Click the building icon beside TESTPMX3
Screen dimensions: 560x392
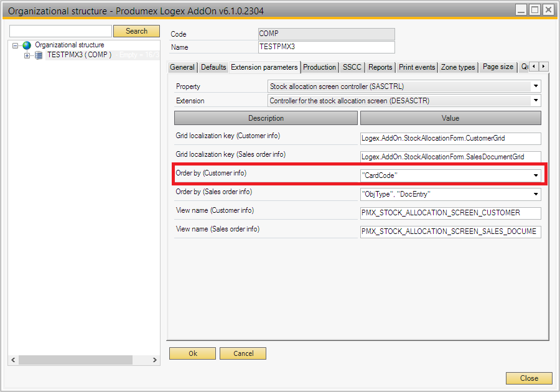(39, 55)
